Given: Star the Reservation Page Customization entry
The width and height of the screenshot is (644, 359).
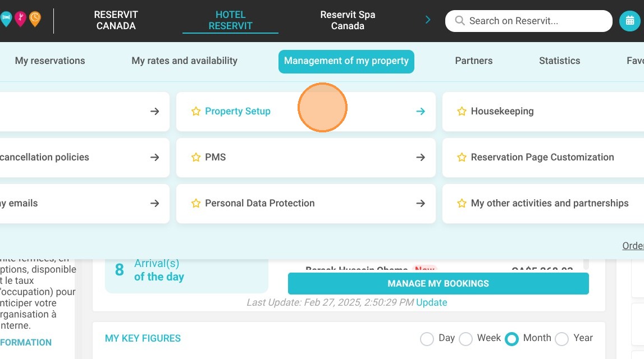Looking at the screenshot, I should click(462, 157).
